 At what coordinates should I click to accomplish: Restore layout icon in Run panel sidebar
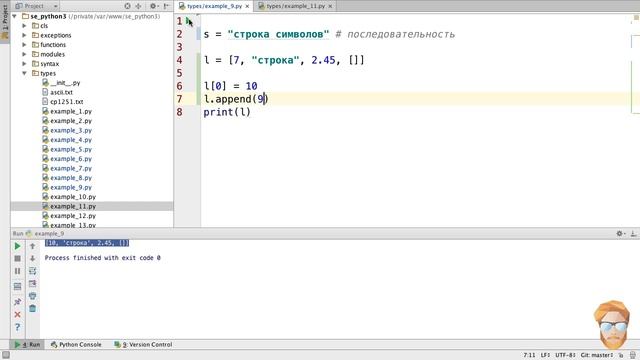[17, 287]
